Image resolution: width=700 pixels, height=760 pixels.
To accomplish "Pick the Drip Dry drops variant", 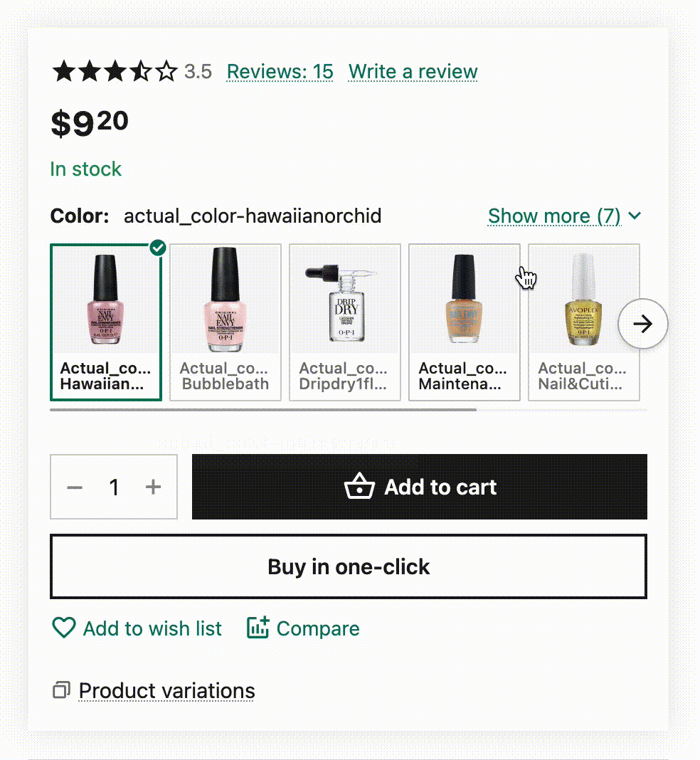I will tap(345, 322).
